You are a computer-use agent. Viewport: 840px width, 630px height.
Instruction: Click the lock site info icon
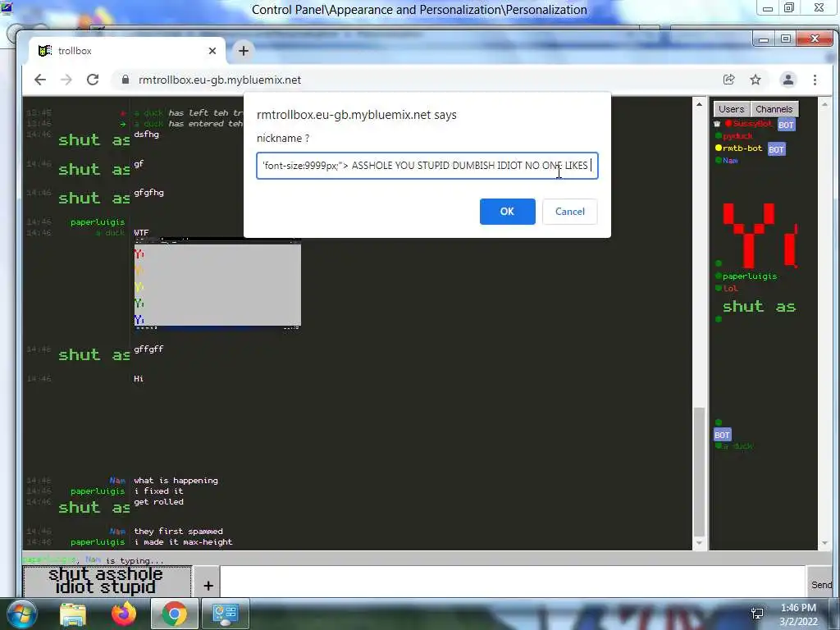coord(126,80)
